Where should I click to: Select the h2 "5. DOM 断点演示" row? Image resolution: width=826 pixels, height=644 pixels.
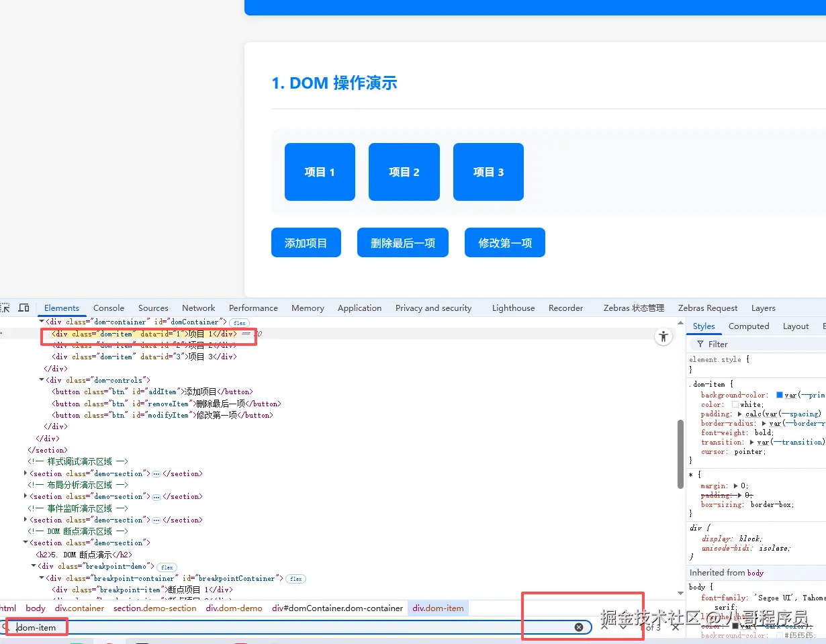[85, 555]
